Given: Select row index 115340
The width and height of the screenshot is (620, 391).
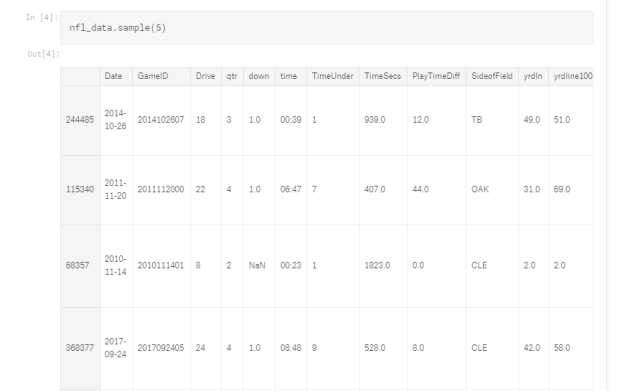Looking at the screenshot, I should pos(80,189).
